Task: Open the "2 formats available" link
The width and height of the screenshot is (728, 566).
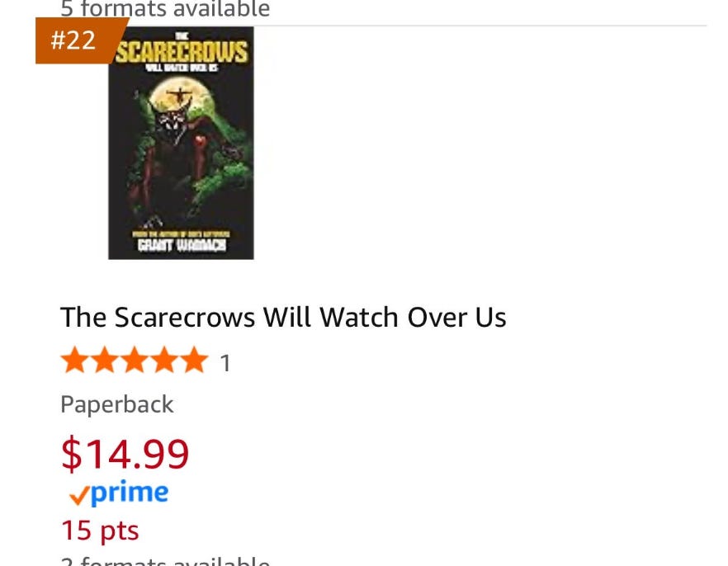Action: [x=165, y=560]
